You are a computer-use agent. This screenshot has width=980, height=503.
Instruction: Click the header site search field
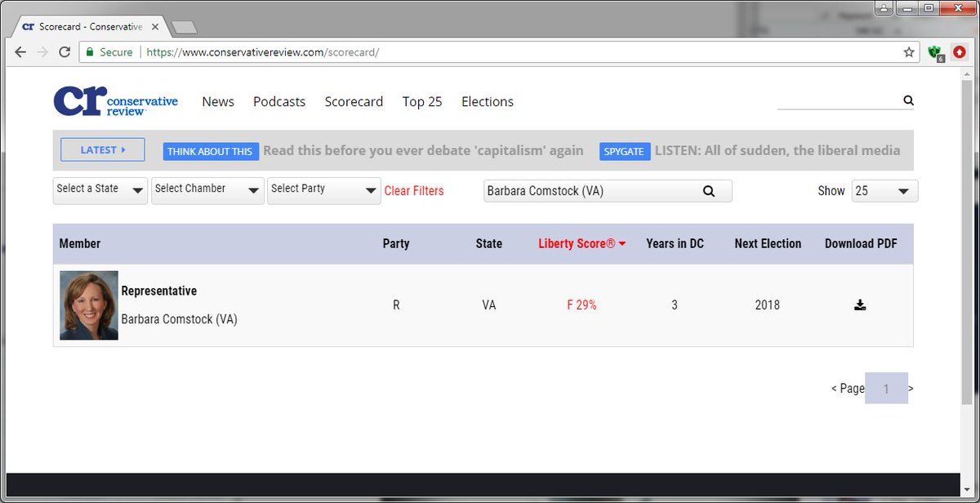point(839,100)
